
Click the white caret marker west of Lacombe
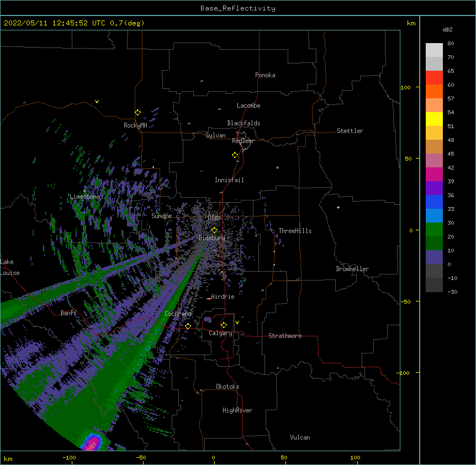click(x=219, y=109)
